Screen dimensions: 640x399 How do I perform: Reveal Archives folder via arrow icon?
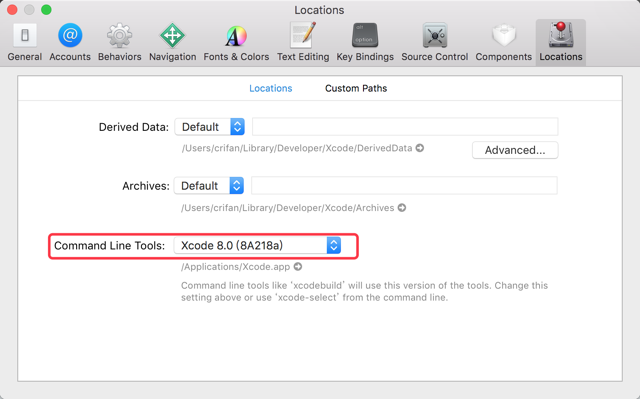pos(402,208)
